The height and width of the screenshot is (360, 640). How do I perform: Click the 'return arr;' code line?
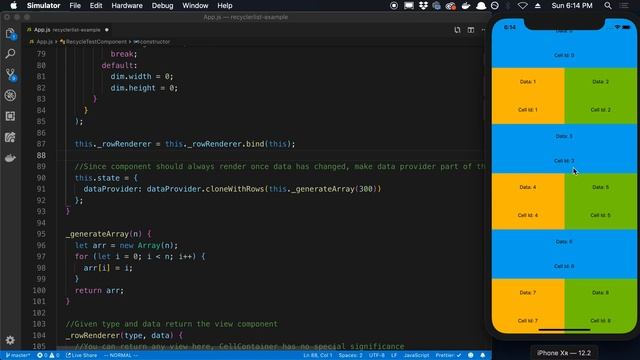[99, 290]
